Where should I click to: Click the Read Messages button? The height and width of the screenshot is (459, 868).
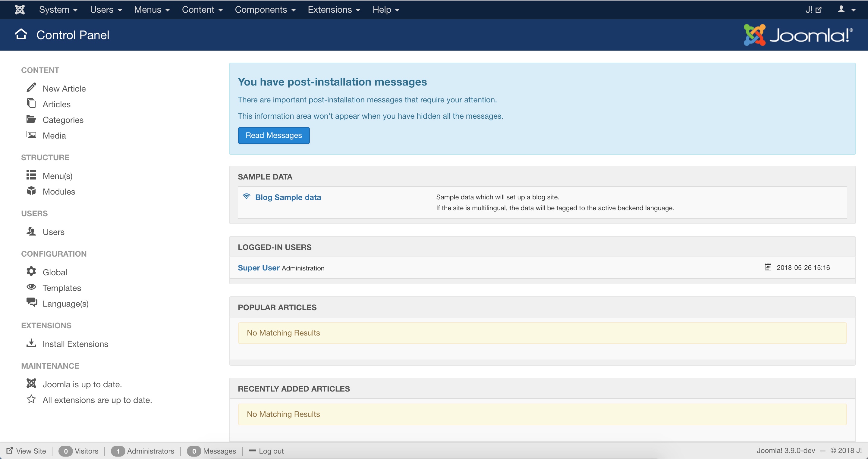[274, 135]
